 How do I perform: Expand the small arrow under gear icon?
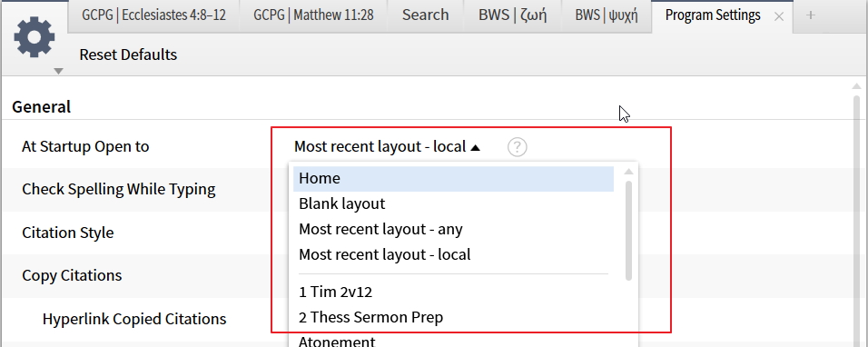(59, 71)
